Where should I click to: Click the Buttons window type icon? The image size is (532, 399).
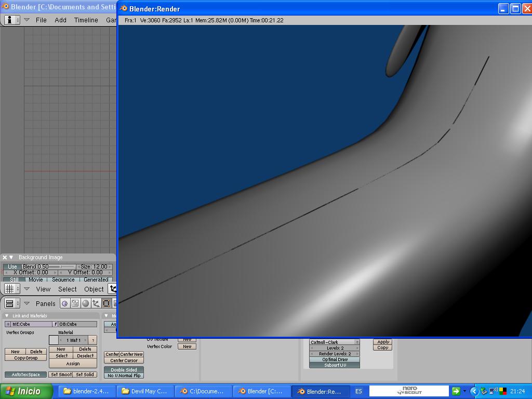coord(9,303)
